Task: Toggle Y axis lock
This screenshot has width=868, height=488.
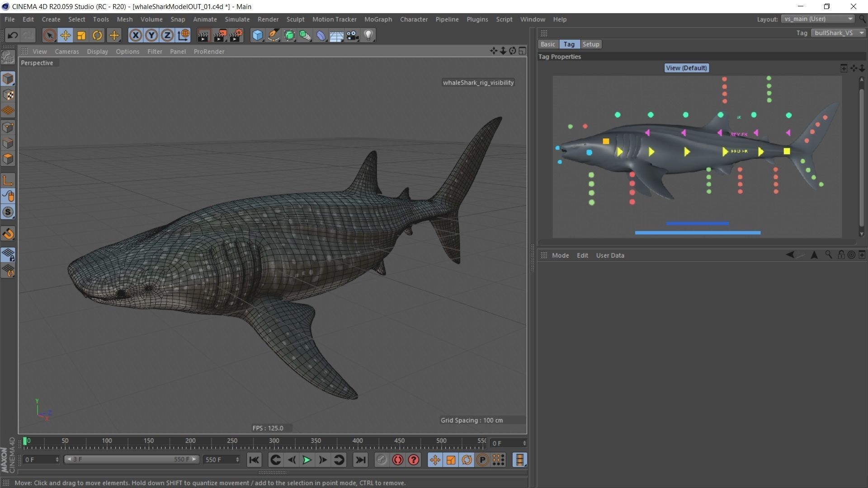Action: [x=151, y=35]
